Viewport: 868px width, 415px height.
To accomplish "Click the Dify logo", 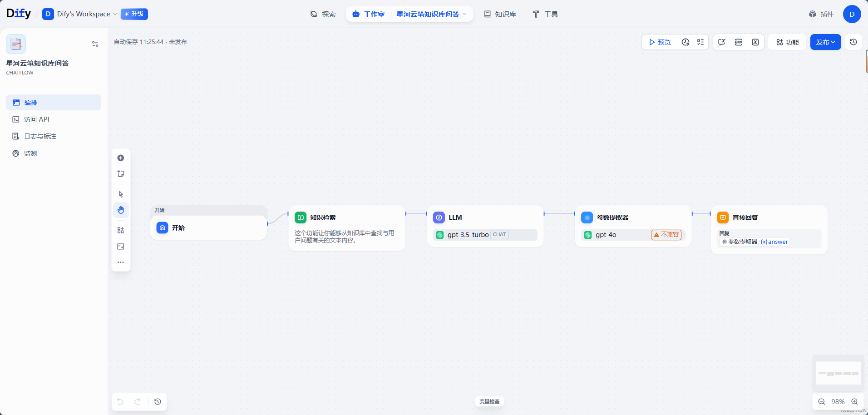I will click(x=19, y=14).
